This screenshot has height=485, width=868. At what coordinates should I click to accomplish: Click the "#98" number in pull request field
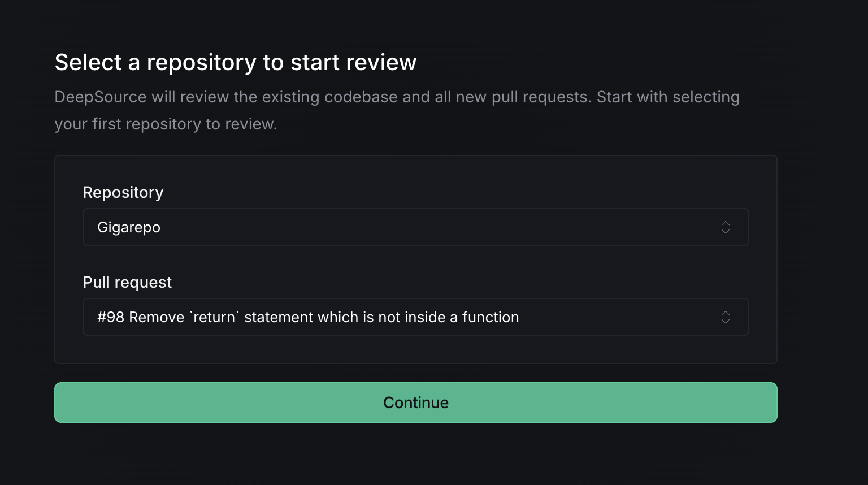[x=111, y=317]
